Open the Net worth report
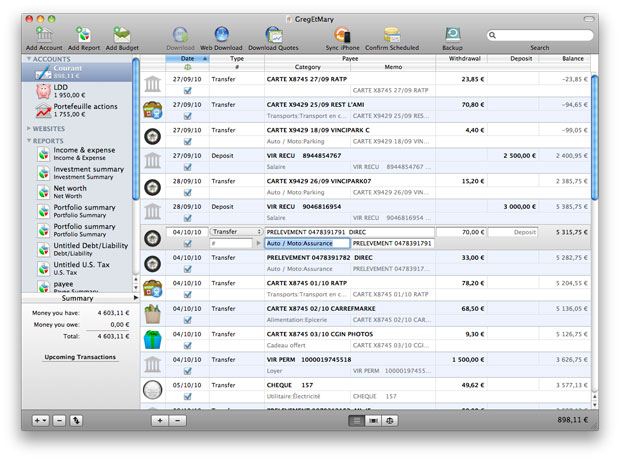Image resolution: width=620 pixels, height=460 pixels. [x=77, y=191]
